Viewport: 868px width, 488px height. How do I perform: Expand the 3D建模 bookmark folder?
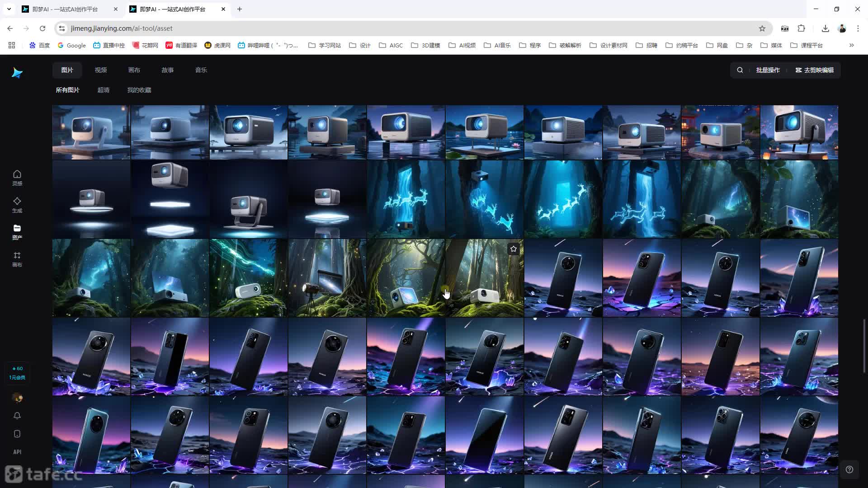tap(425, 45)
